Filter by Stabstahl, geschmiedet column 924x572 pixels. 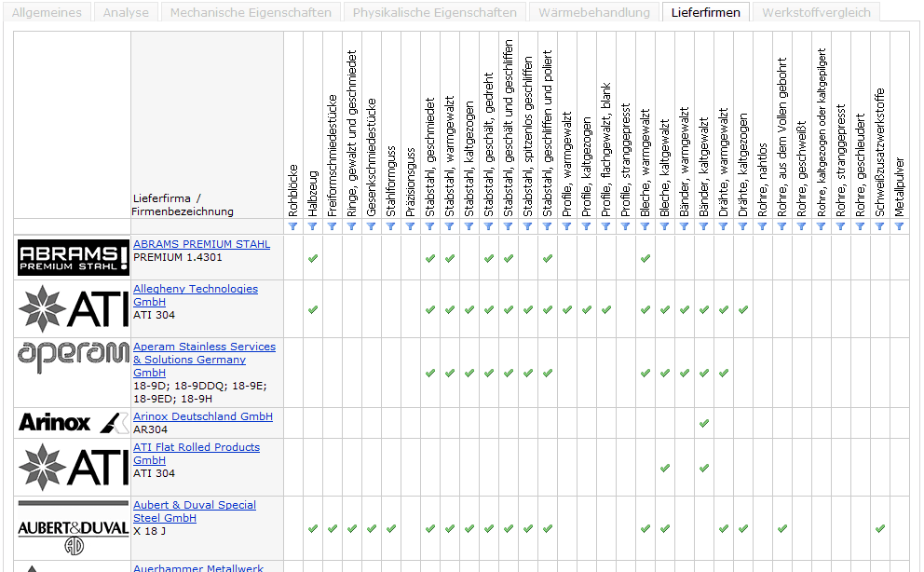[x=429, y=225]
